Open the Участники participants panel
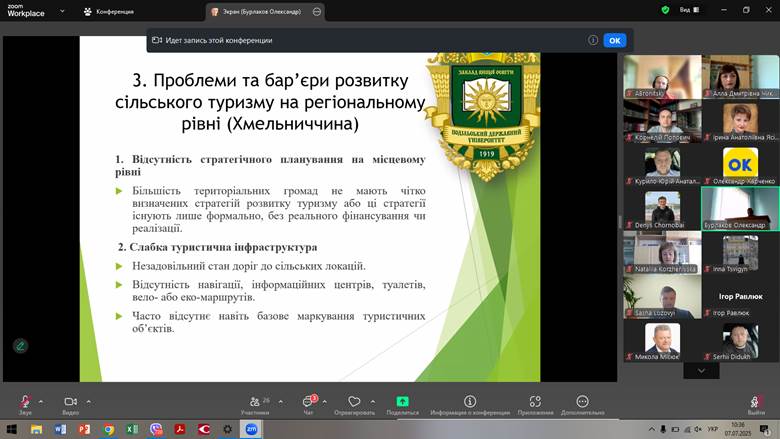This screenshot has width=780, height=439. [x=255, y=402]
